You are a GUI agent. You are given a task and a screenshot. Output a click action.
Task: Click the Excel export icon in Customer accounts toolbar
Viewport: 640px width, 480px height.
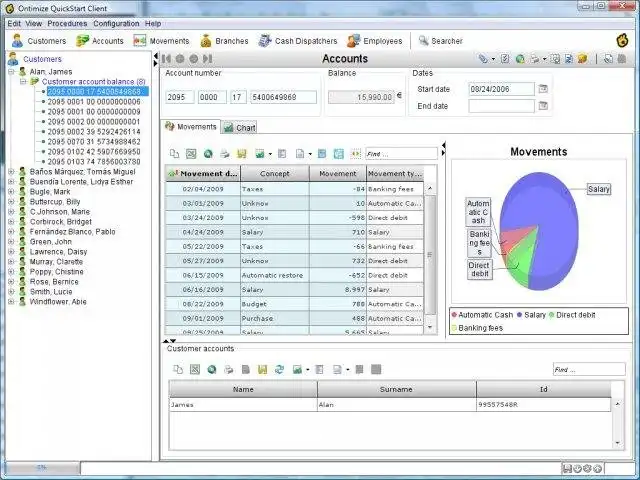pyautogui.click(x=195, y=369)
